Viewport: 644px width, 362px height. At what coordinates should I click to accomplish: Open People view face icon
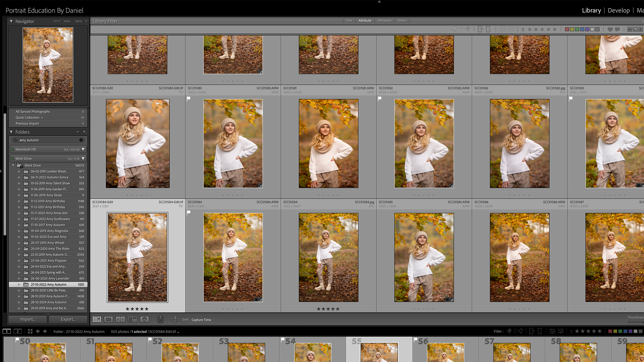point(144,319)
